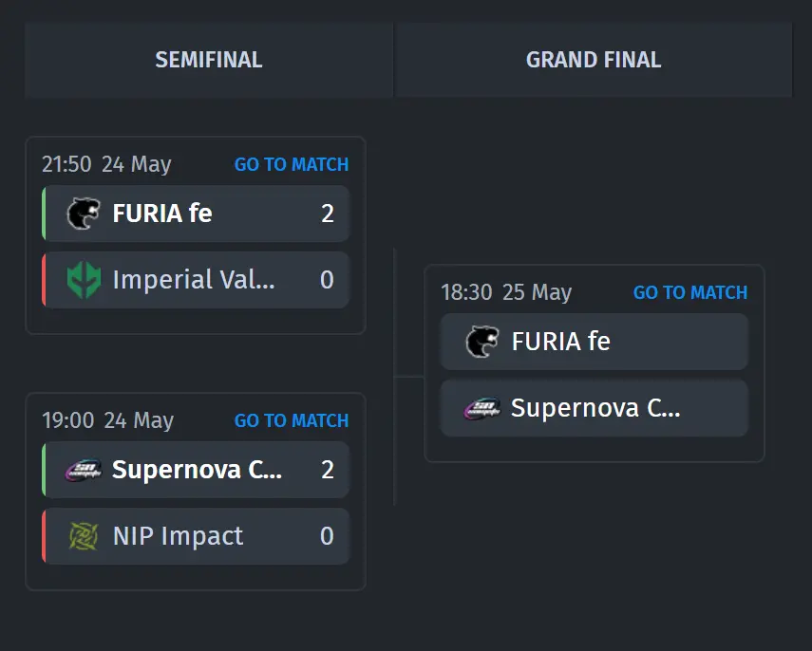The height and width of the screenshot is (651, 812).
Task: Click the 19:00 24 May match time
Action: pos(107,420)
